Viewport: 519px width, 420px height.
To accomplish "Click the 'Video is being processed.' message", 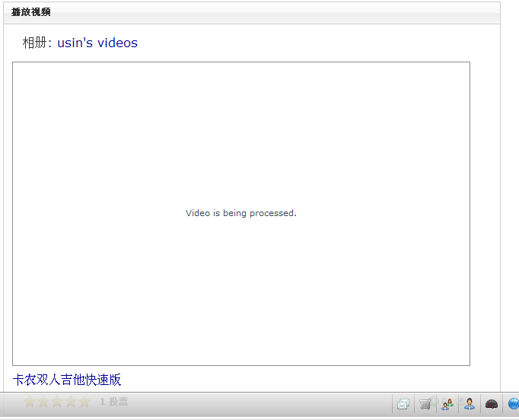I will click(240, 213).
